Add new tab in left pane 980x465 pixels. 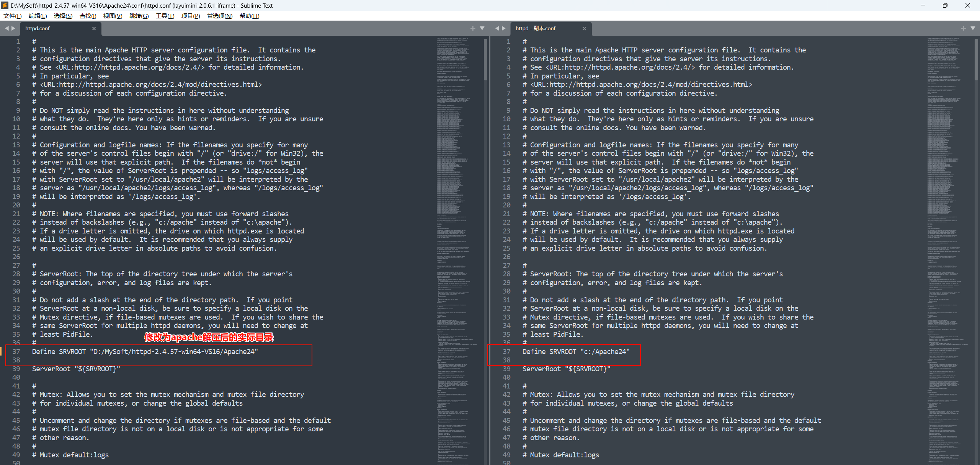473,28
